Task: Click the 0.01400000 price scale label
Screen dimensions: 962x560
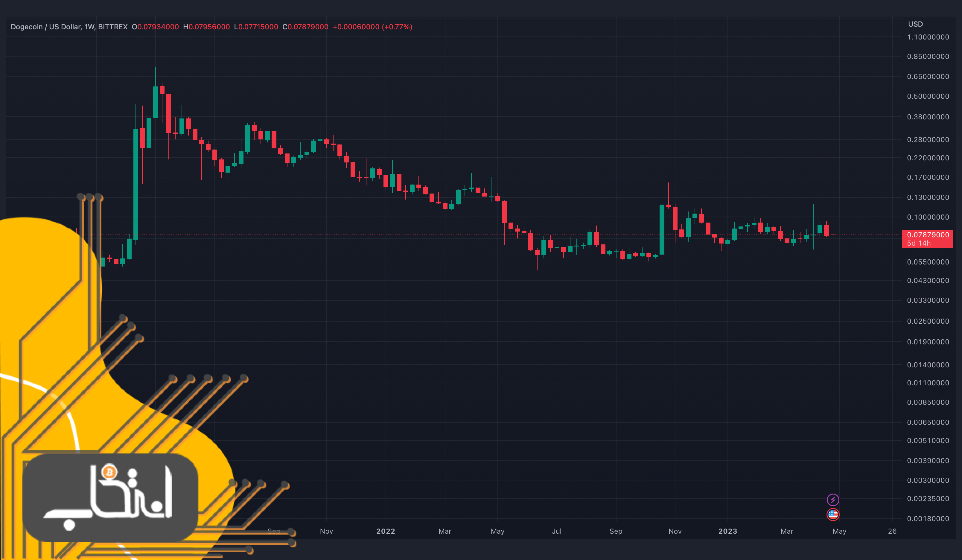Action: pos(928,365)
